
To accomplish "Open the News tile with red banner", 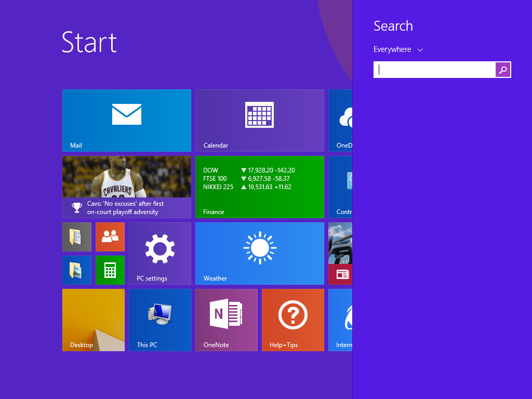I will pyautogui.click(x=340, y=254).
